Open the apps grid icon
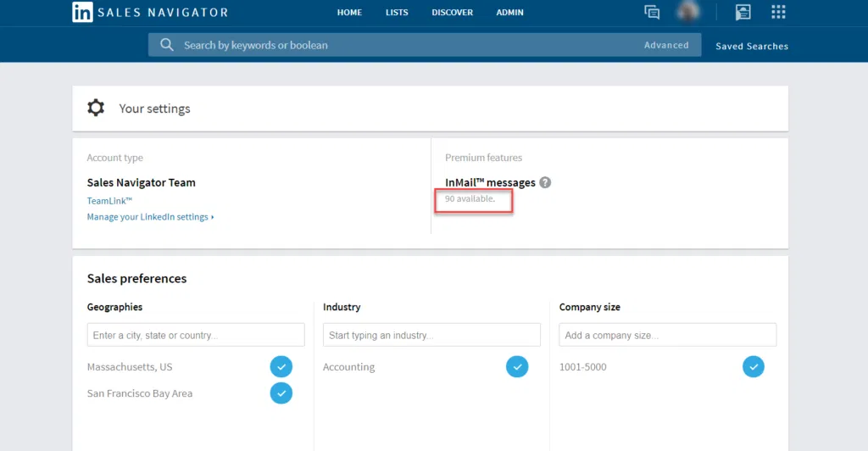The width and height of the screenshot is (868, 451). 778,12
